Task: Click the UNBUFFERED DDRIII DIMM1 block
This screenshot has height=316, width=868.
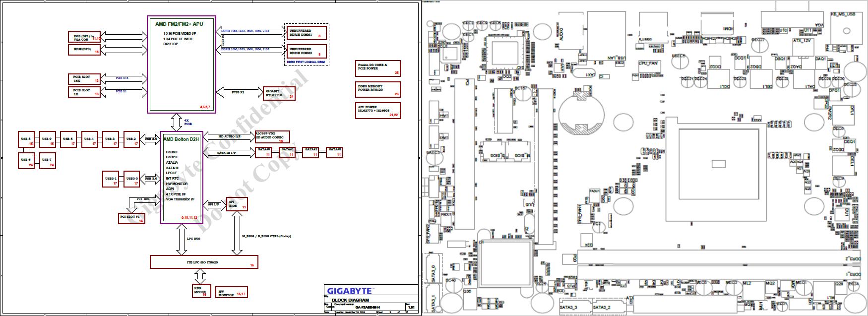Action: tap(307, 33)
